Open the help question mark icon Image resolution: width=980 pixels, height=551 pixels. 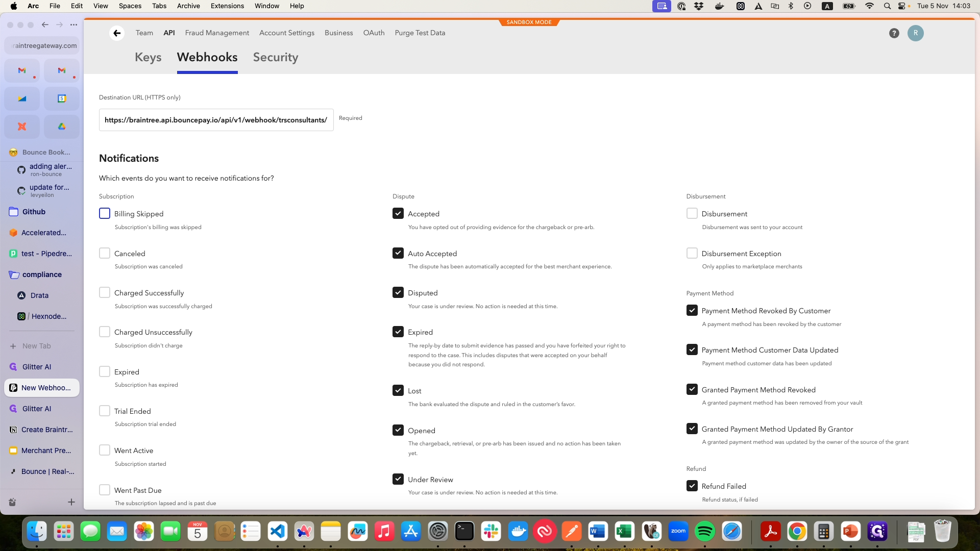pyautogui.click(x=894, y=33)
